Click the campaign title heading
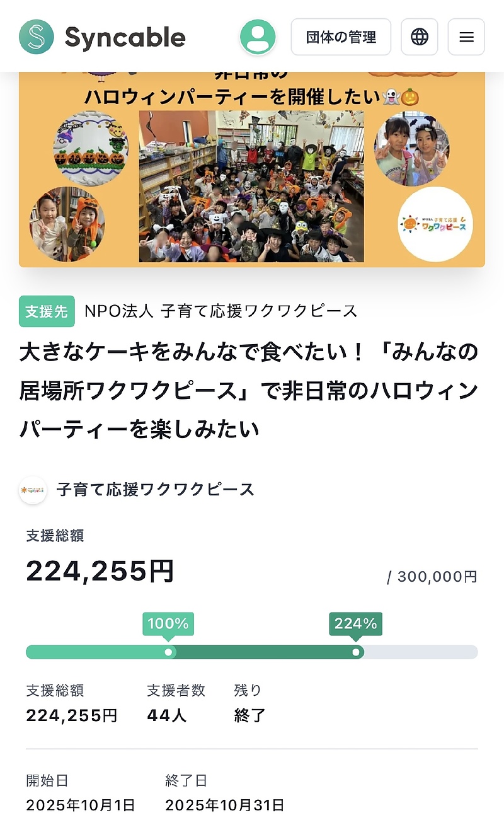Screen dimensions: 504x837 [249, 391]
